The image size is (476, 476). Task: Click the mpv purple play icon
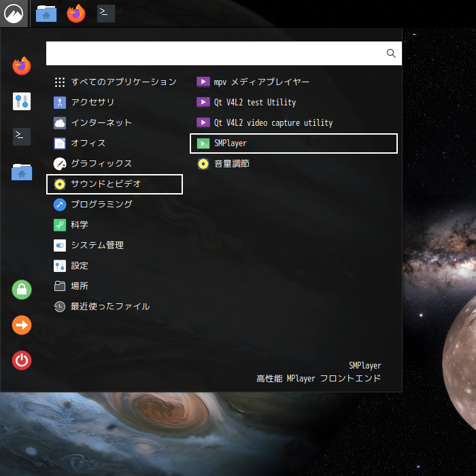(203, 82)
